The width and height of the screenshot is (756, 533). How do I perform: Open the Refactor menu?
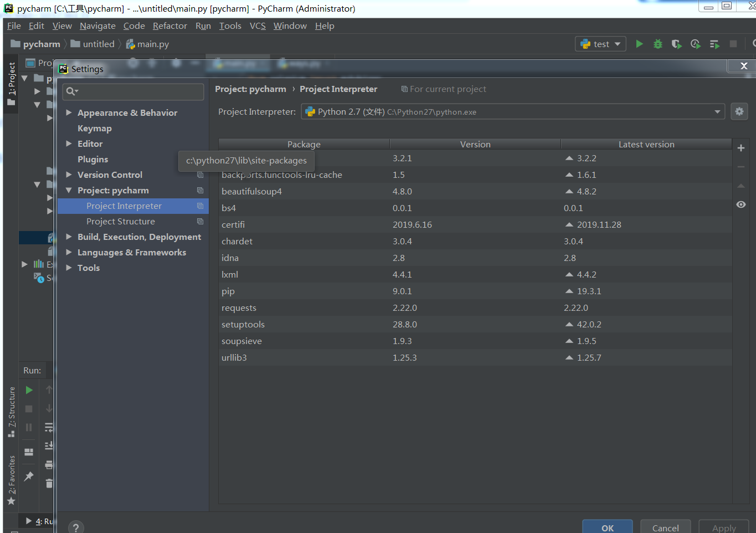[x=170, y=25]
